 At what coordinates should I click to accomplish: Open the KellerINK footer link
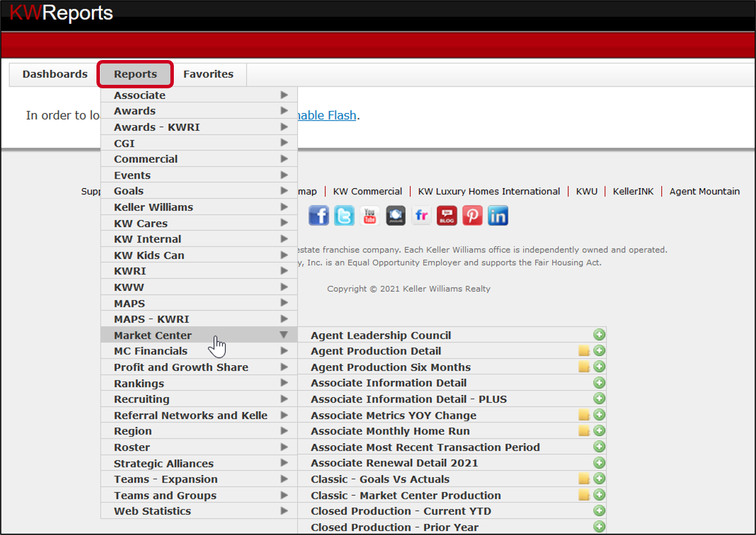pos(633,191)
